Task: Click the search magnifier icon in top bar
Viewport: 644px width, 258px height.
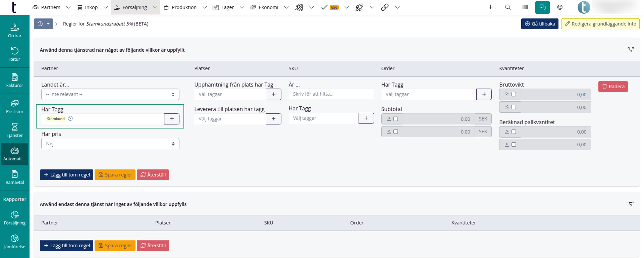Action: click(x=508, y=7)
